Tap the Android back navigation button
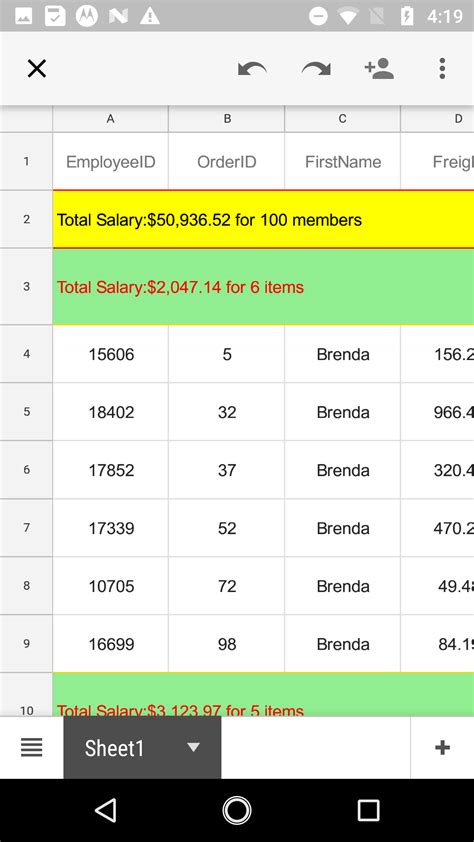 106,810
